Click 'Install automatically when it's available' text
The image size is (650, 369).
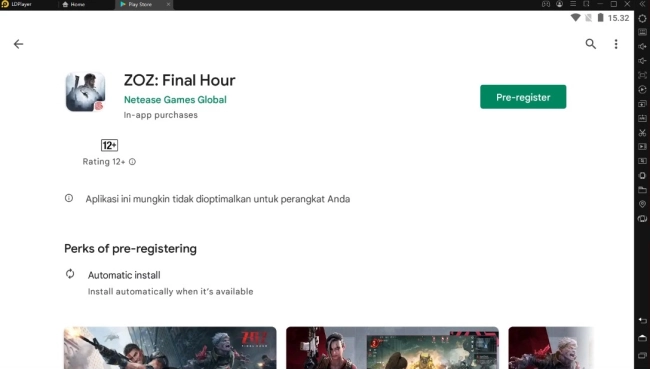[x=170, y=291]
